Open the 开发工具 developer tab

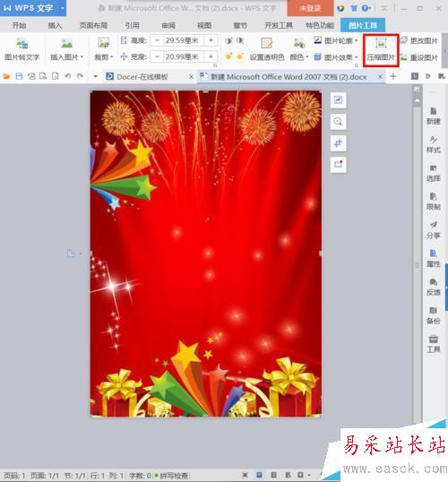point(279,25)
